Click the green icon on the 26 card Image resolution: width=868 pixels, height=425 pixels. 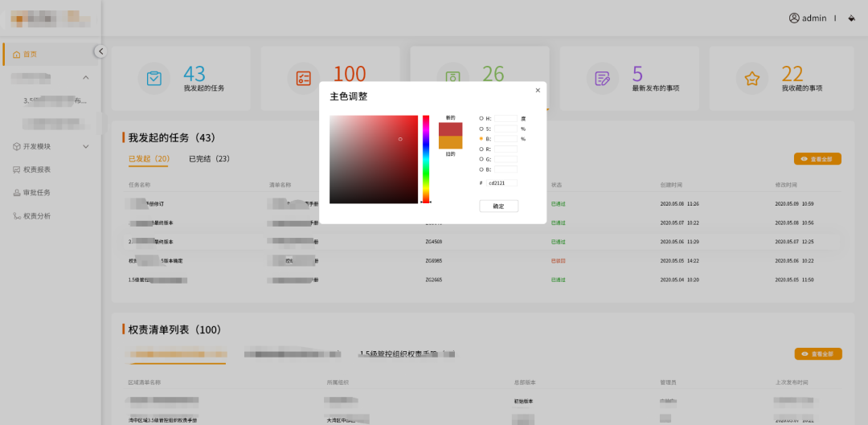[x=452, y=78]
